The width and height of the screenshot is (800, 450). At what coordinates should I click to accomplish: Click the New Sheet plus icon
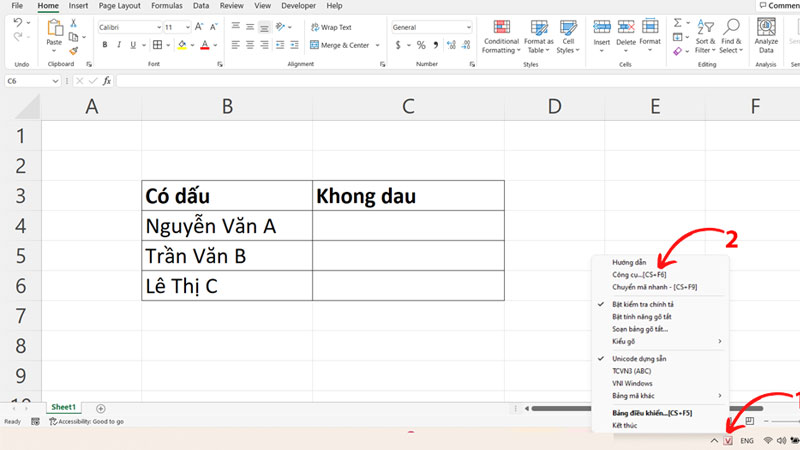coord(101,409)
